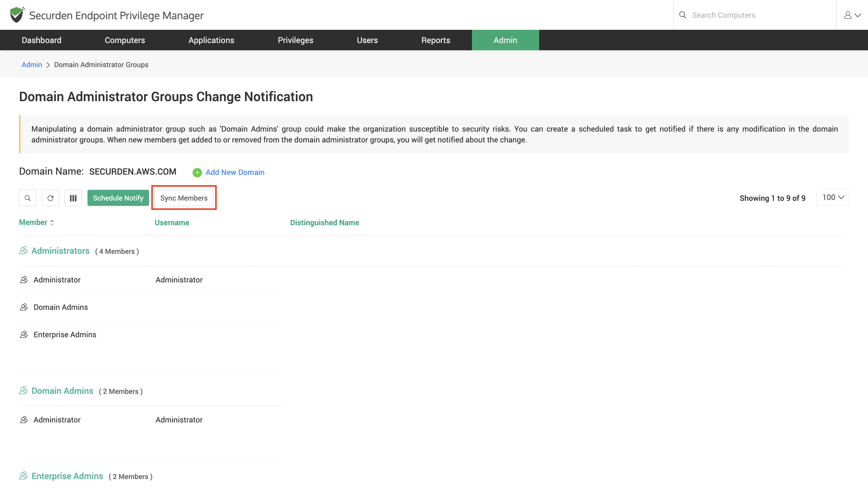Click SECURDEN.AWS.COM domain name
The image size is (868, 489).
[133, 172]
